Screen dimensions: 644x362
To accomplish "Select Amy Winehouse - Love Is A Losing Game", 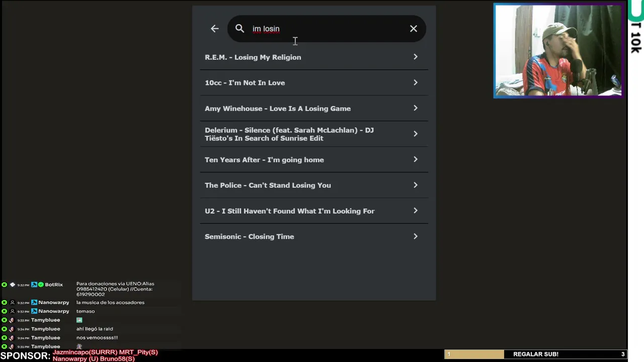I will click(314, 108).
